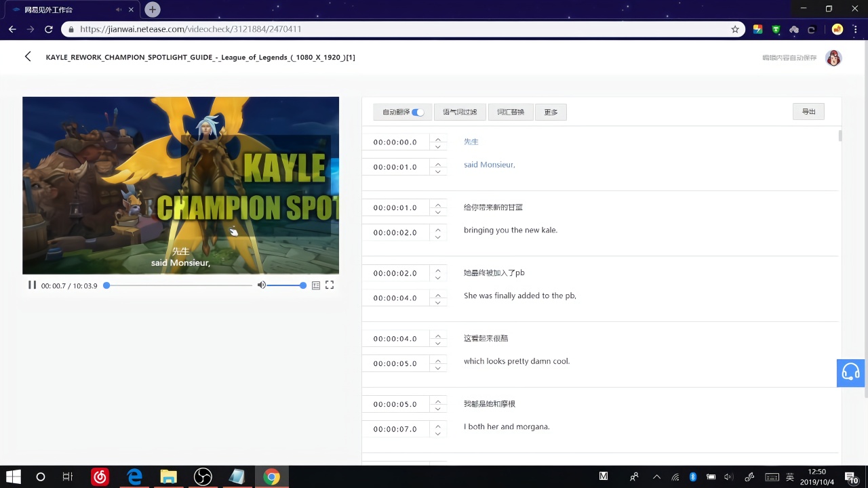Open Wi-Fi network tray icon
The width and height of the screenshot is (868, 488).
[675, 477]
